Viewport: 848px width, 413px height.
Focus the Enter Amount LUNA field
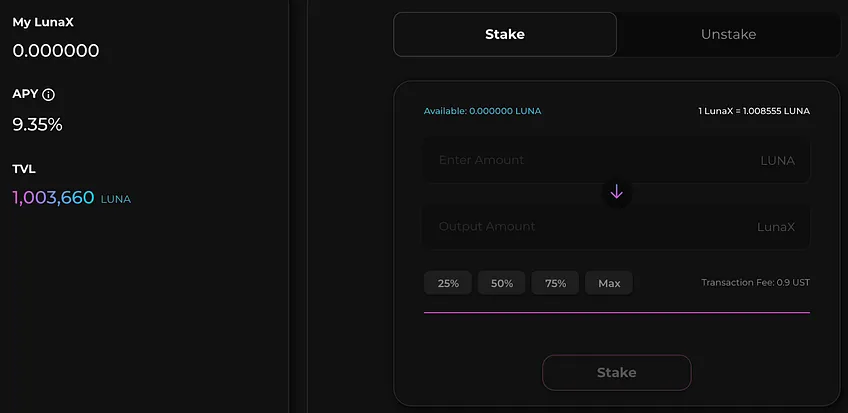[617, 160]
